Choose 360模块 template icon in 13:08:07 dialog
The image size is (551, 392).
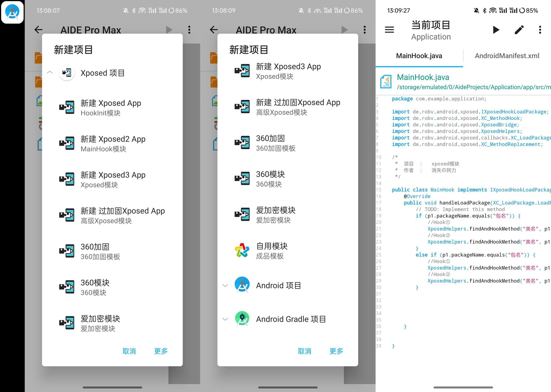[67, 287]
